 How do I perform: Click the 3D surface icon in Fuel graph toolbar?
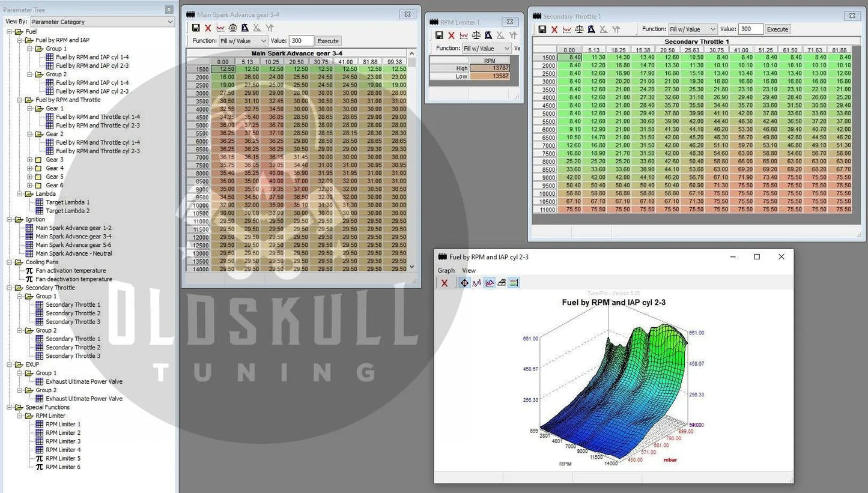tap(502, 283)
